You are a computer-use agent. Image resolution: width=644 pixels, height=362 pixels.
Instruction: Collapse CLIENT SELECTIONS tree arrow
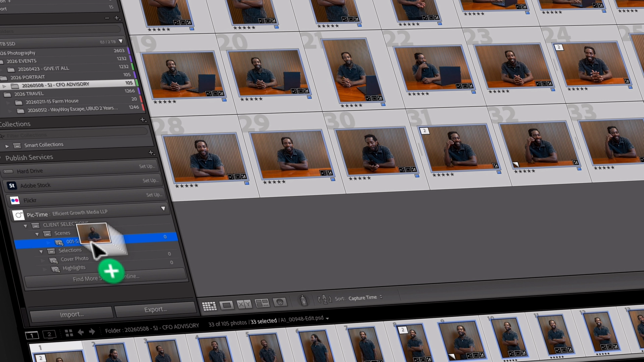(x=25, y=226)
